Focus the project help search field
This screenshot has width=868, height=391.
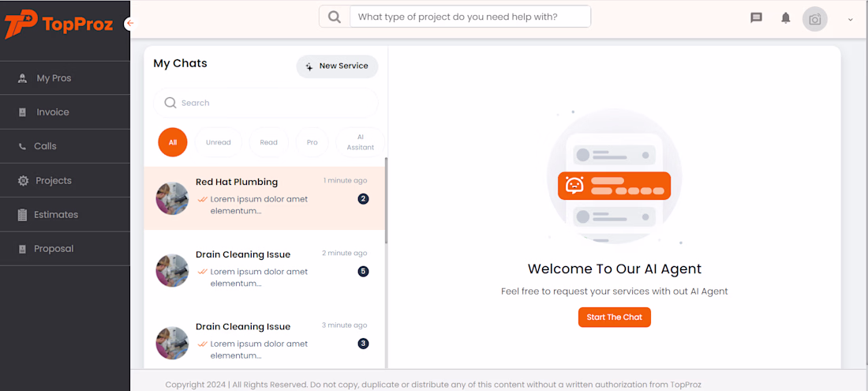click(470, 17)
